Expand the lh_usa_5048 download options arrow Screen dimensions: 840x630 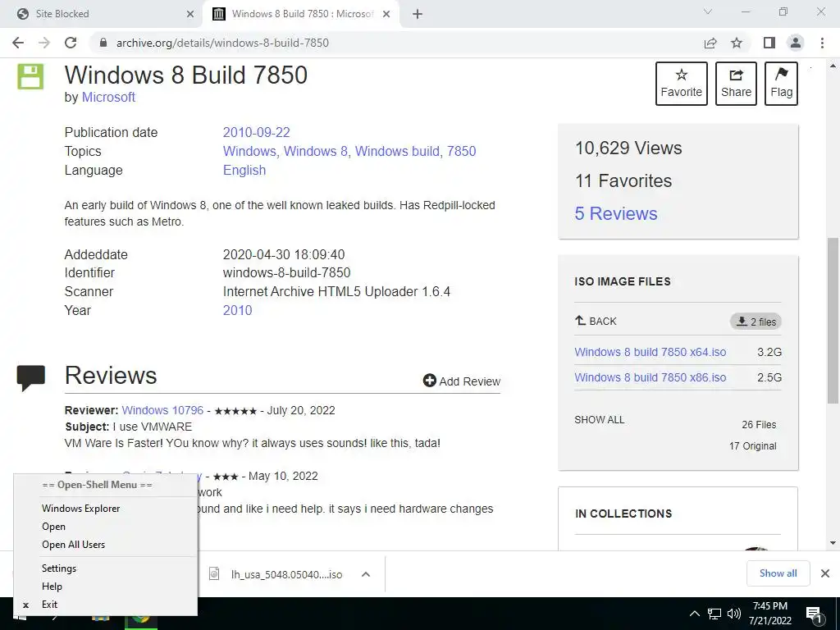365,574
